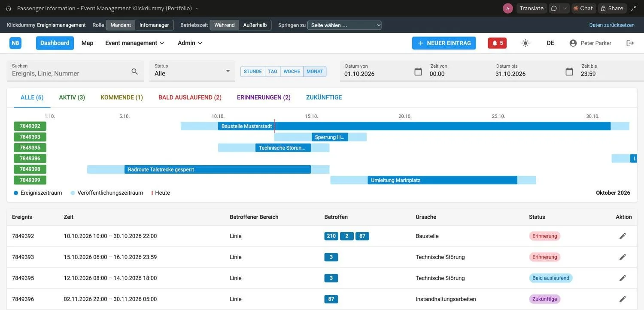Set Betriebszeit to Während
Screen dimensions: 644x310
(224, 25)
